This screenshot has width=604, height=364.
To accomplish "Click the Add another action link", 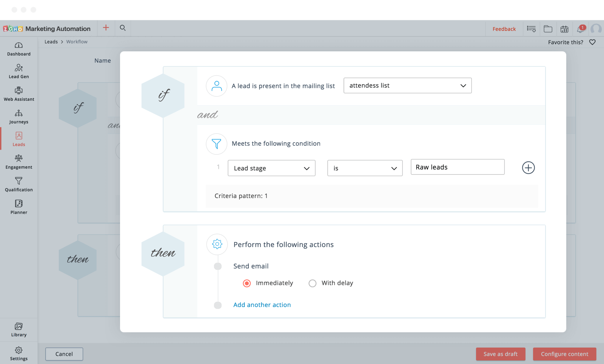I will [x=262, y=305].
